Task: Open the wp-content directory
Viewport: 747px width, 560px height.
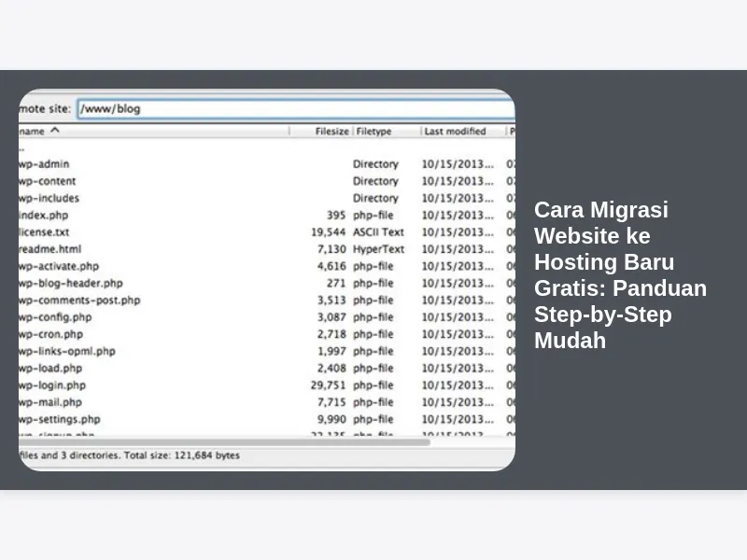Action: point(48,181)
